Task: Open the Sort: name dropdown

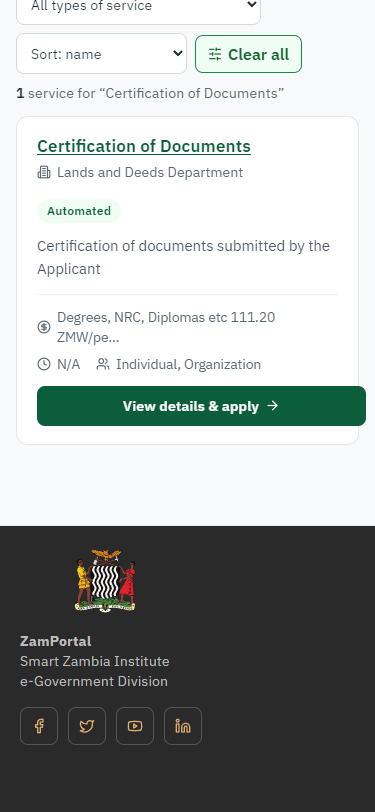Action: 102,54
